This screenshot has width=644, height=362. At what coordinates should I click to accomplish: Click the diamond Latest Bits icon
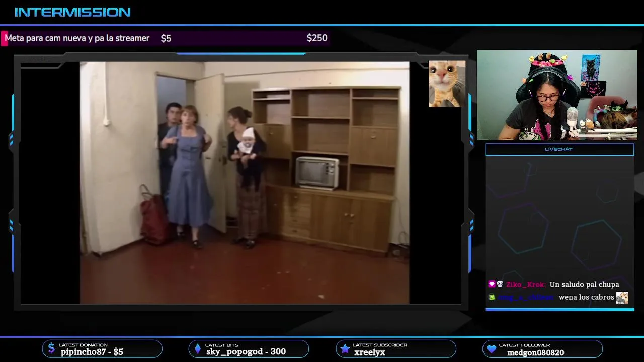(x=198, y=349)
